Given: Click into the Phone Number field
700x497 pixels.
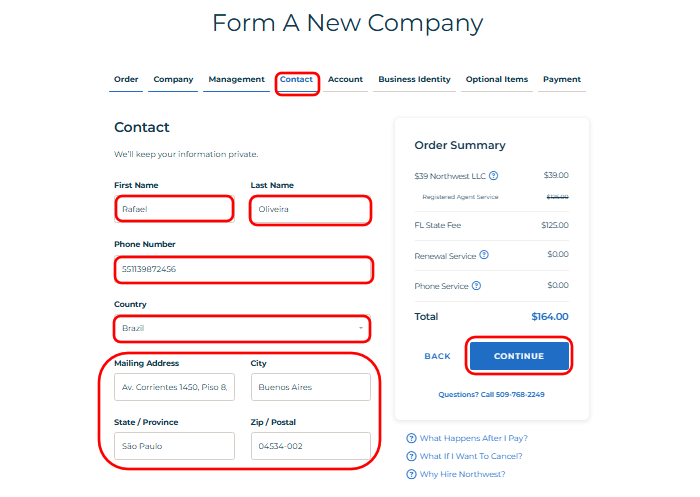Looking at the screenshot, I should 242,270.
